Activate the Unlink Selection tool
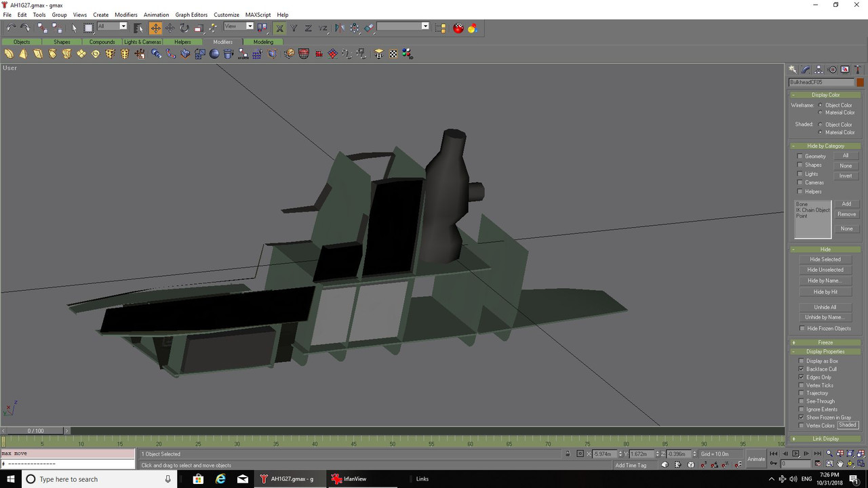 (x=57, y=28)
